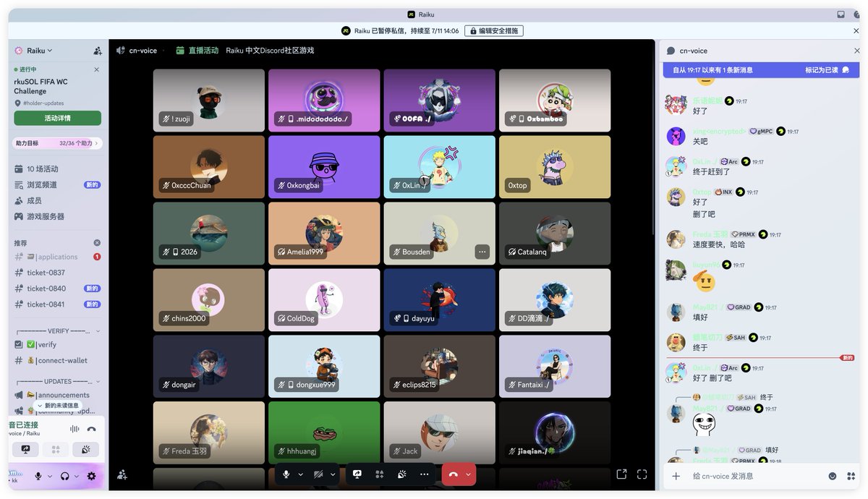Open channel ticket-0840
This screenshot has width=868, height=499.
point(58,289)
